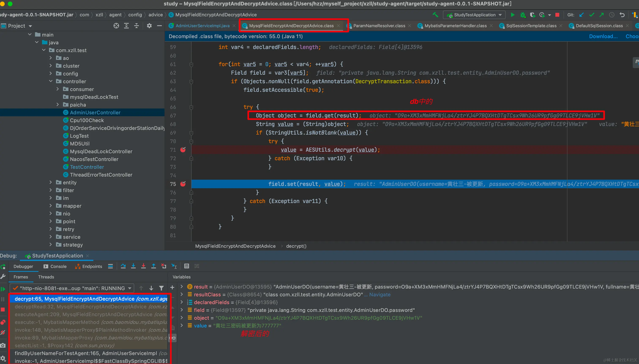This screenshot has height=364, width=639.
Task: Switch to MybatisParameterHandler.class tab
Action: coord(455,26)
